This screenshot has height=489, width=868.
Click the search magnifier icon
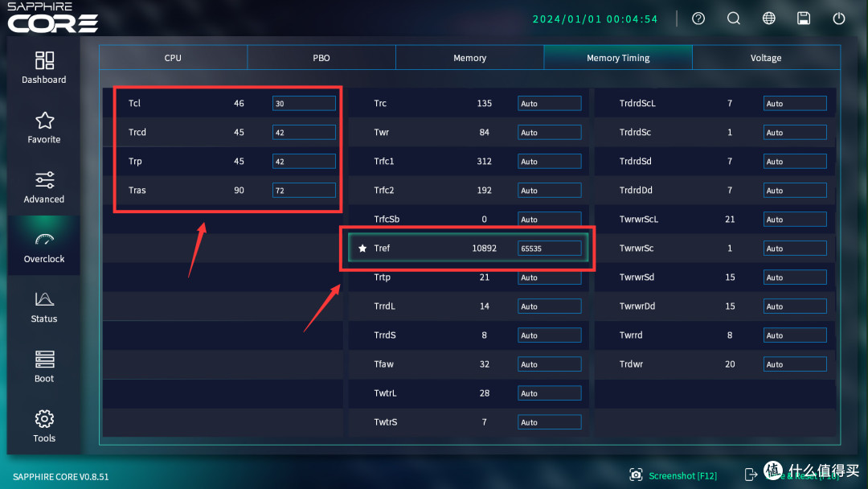point(734,18)
